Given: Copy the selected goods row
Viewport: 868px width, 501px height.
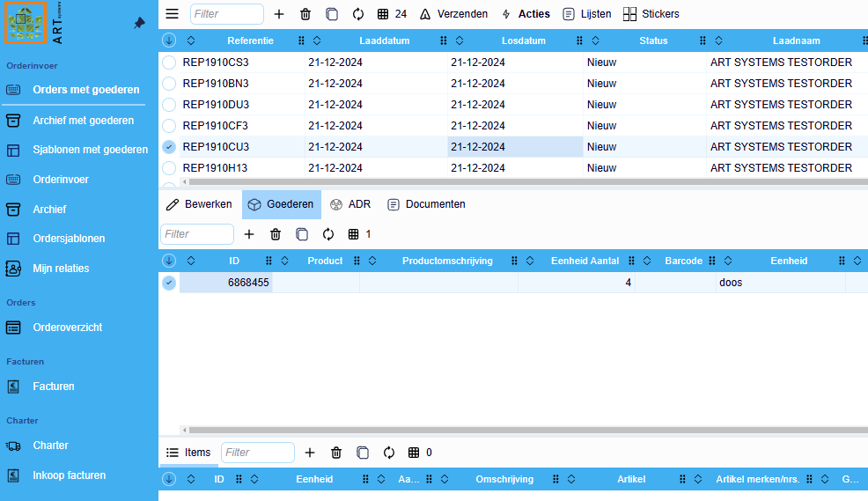Looking at the screenshot, I should point(302,234).
